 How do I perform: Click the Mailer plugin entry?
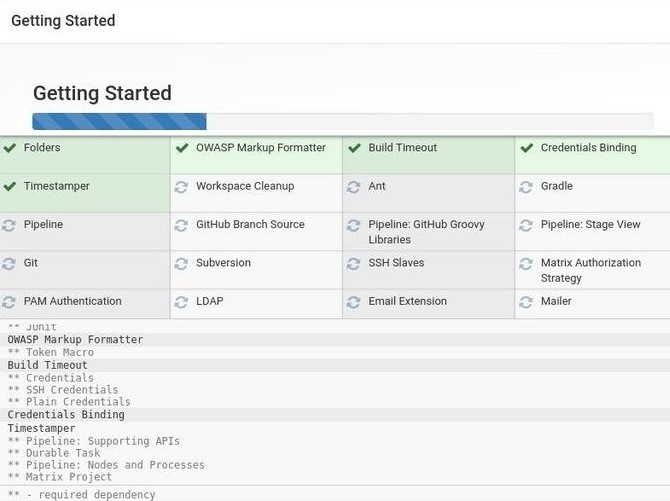coord(556,301)
